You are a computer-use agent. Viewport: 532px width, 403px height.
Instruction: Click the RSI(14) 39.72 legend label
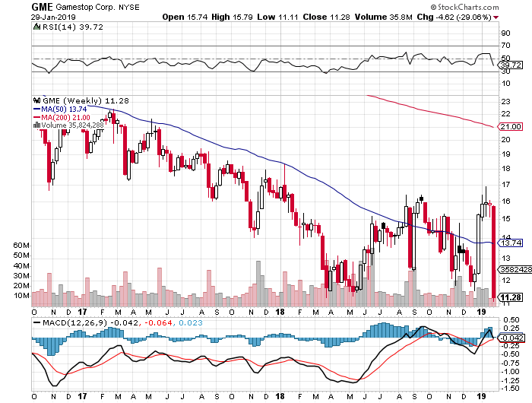(72, 27)
